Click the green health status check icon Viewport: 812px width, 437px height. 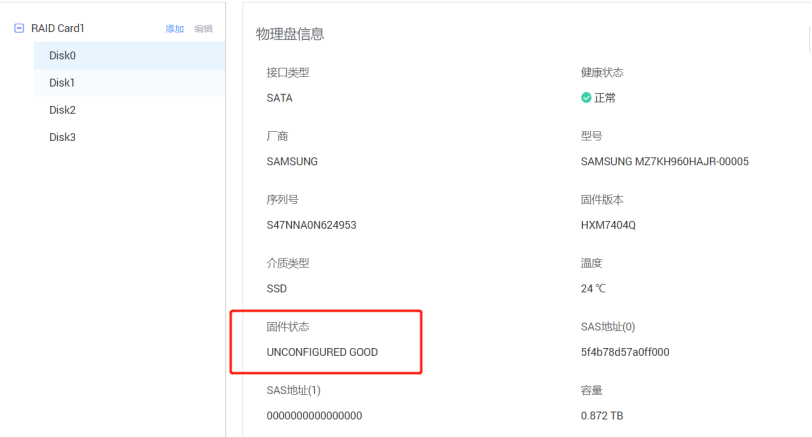pos(586,98)
